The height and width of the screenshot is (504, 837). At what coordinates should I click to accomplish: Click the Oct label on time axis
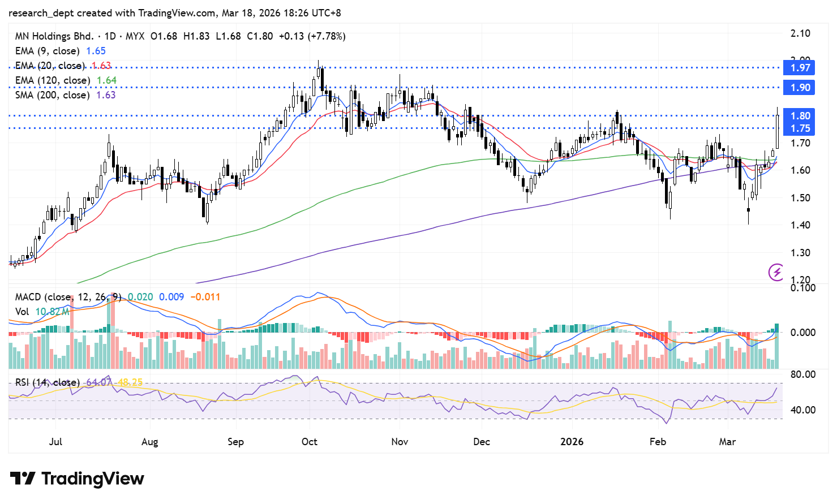tap(310, 442)
